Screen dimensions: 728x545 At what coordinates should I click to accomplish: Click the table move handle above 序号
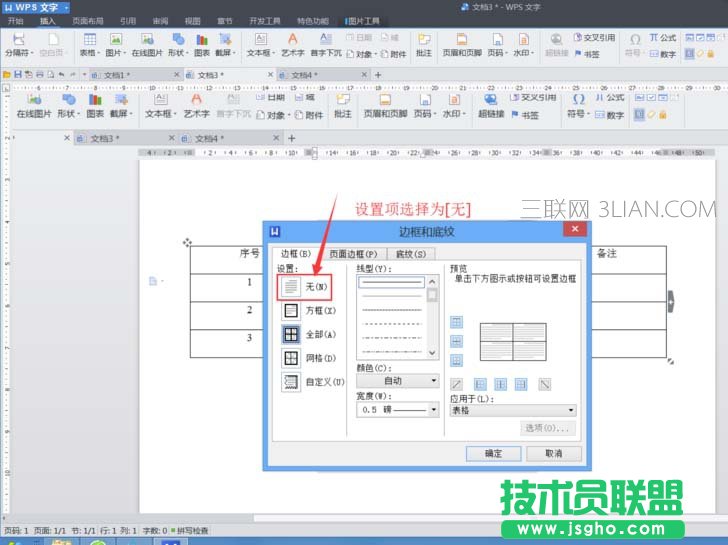point(187,242)
